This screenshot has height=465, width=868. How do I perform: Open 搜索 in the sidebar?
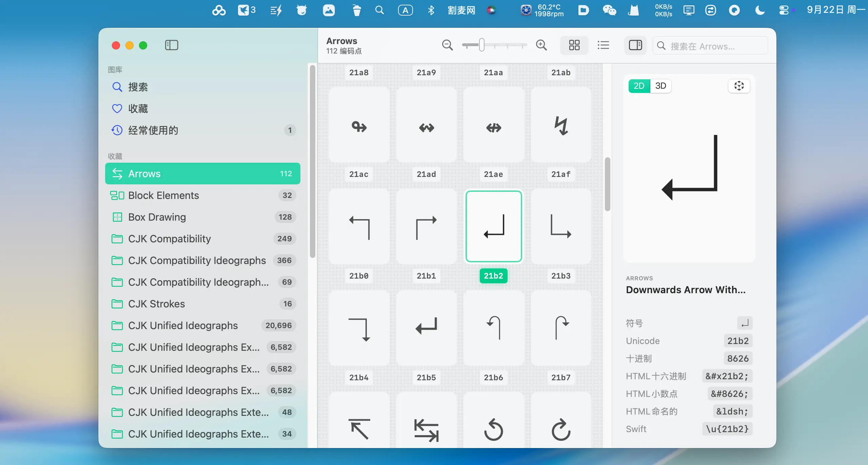pos(138,87)
